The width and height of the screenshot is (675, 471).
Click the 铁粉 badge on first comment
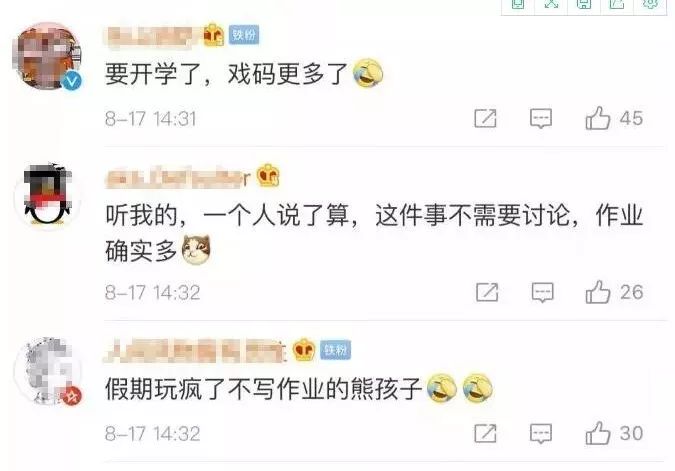tap(244, 34)
